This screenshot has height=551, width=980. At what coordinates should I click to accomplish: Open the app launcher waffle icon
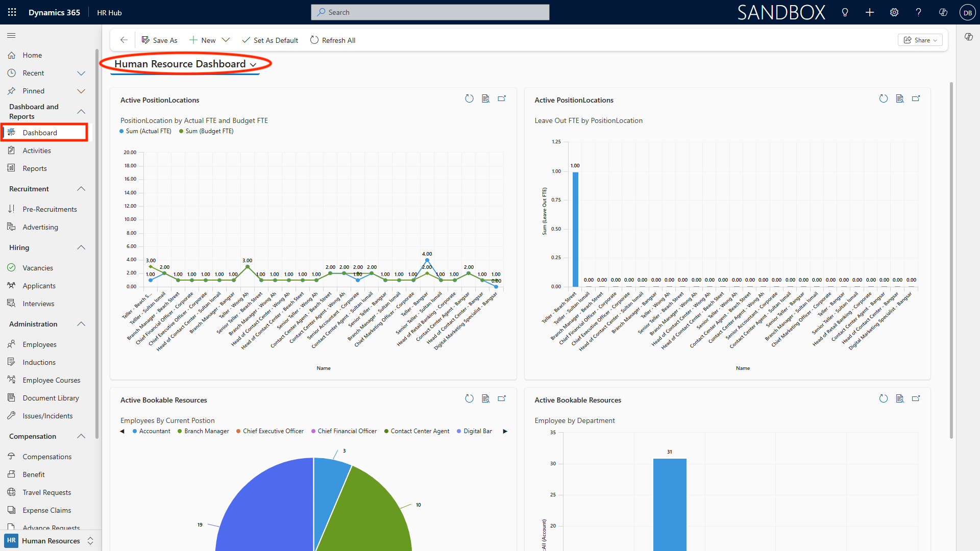click(12, 12)
